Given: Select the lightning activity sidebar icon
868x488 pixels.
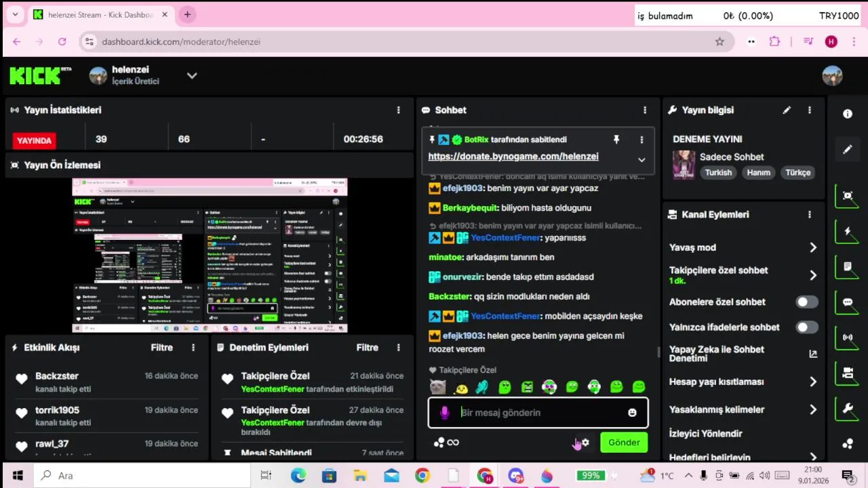Looking at the screenshot, I should pos(848,232).
